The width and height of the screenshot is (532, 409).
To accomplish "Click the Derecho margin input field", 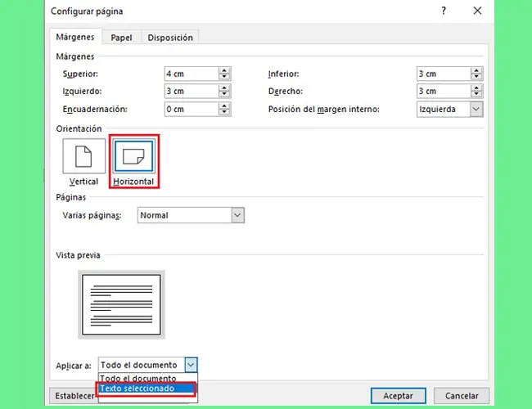I will tap(444, 92).
